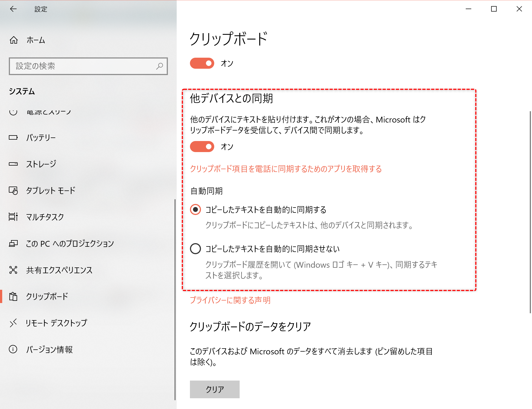
Task: Close the Settings window
Action: [519, 9]
